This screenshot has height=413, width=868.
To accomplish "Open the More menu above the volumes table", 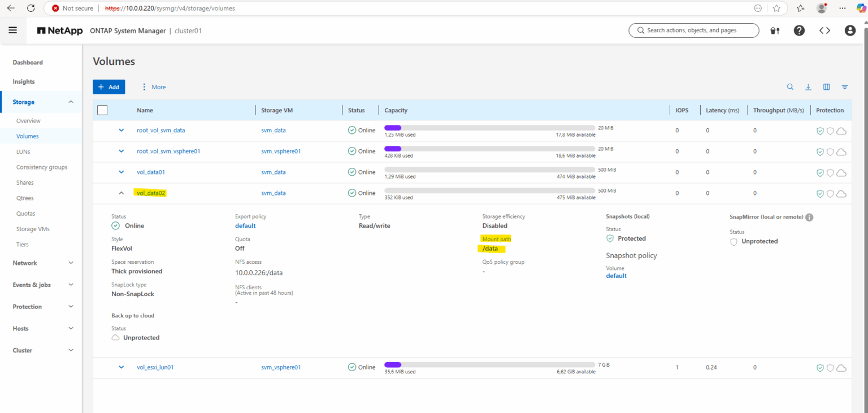I will pos(154,86).
